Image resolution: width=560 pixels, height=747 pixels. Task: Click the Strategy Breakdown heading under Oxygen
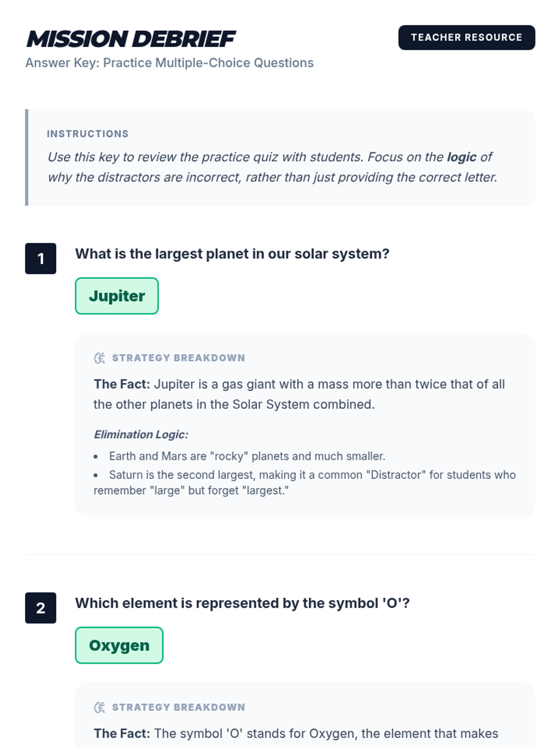pos(178,707)
